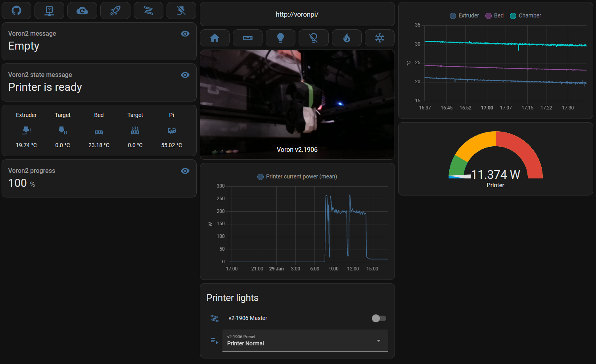This screenshot has width=596, height=364.
Task: Toggle the Bed legend in temperature graph
Action: [494, 15]
